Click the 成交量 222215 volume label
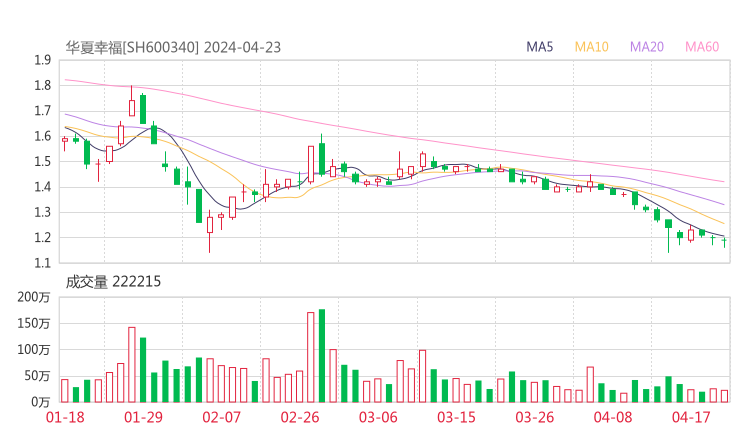Image resolution: width=740 pixels, height=440 pixels. pos(113,282)
